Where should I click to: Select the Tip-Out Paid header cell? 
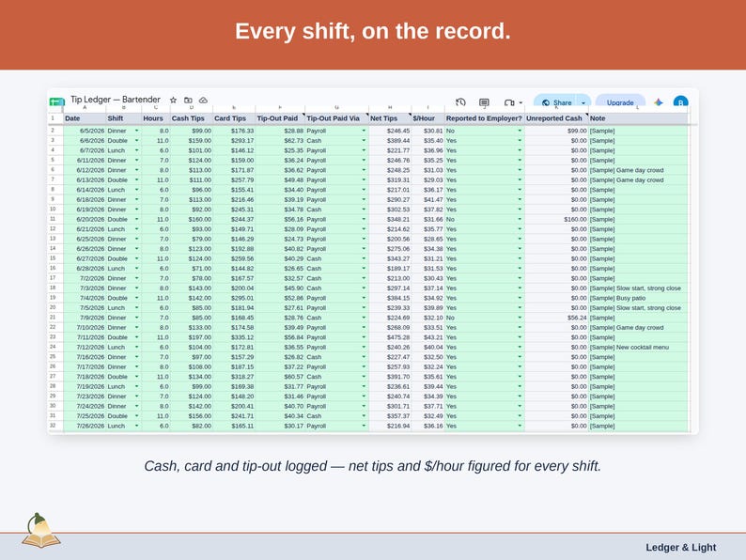tap(280, 118)
